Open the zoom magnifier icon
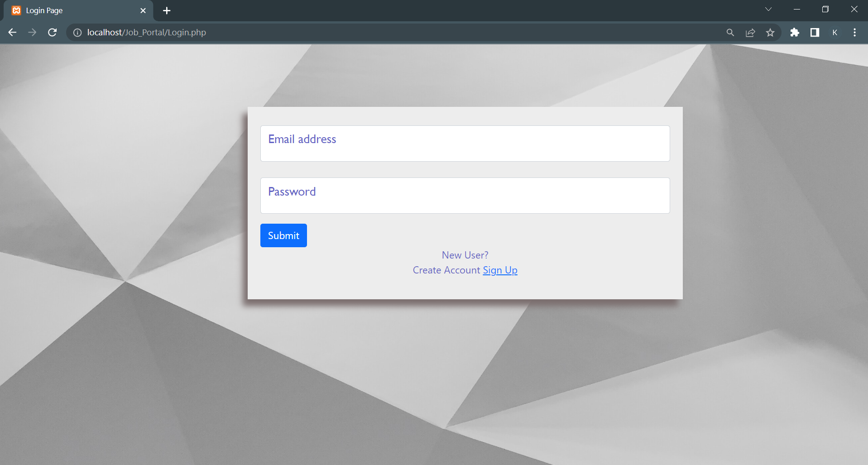The width and height of the screenshot is (868, 465). [x=730, y=33]
